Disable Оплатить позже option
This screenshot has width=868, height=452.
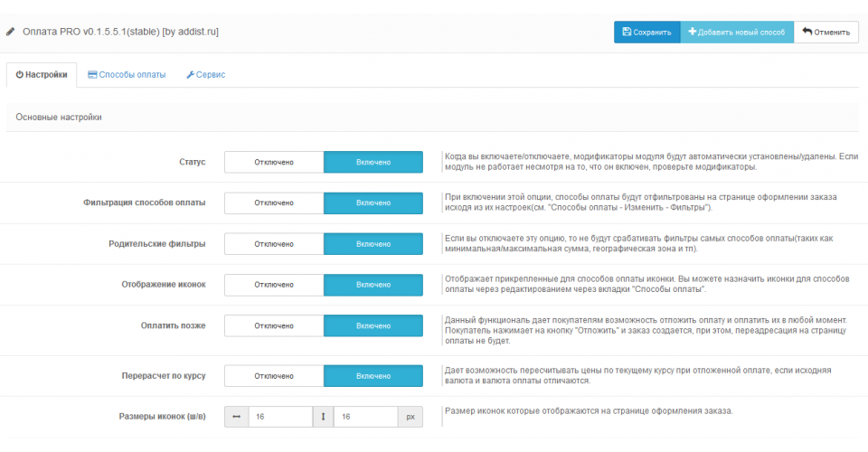tap(274, 325)
